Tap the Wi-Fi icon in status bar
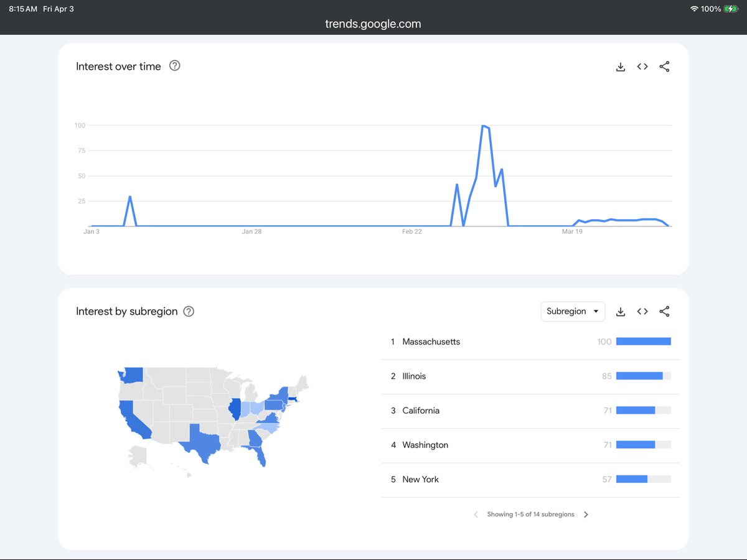This screenshot has width=747, height=560. (694, 9)
